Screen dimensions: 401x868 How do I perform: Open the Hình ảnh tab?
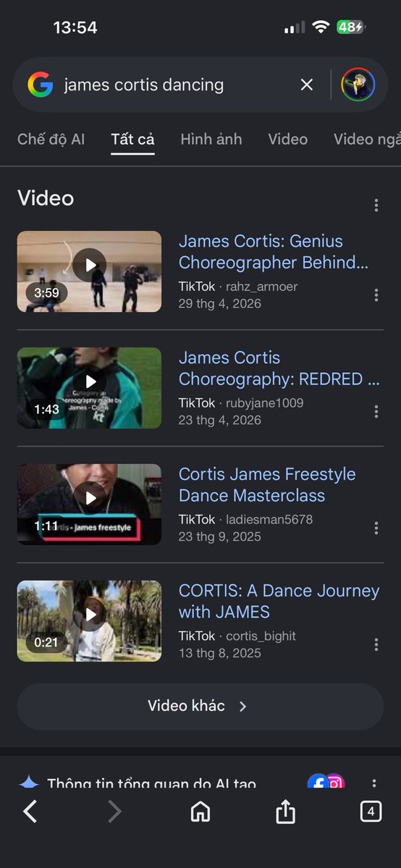[211, 139]
